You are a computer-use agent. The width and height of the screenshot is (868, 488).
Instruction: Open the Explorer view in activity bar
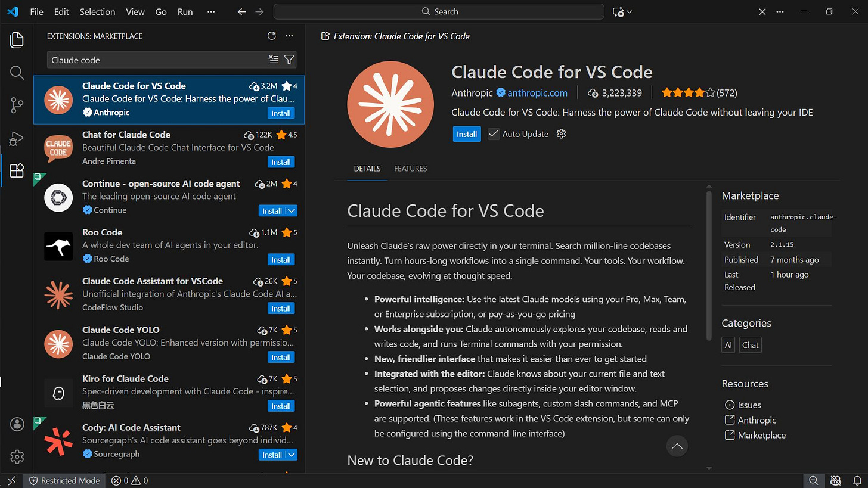tap(17, 40)
